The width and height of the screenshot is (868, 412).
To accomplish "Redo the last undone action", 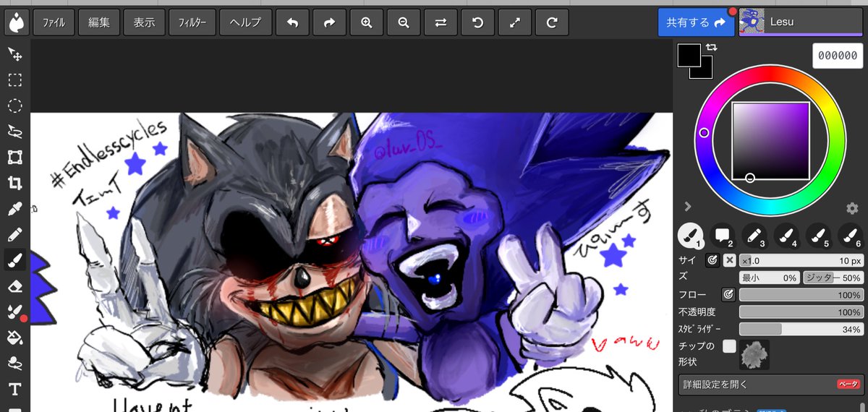I will [330, 22].
